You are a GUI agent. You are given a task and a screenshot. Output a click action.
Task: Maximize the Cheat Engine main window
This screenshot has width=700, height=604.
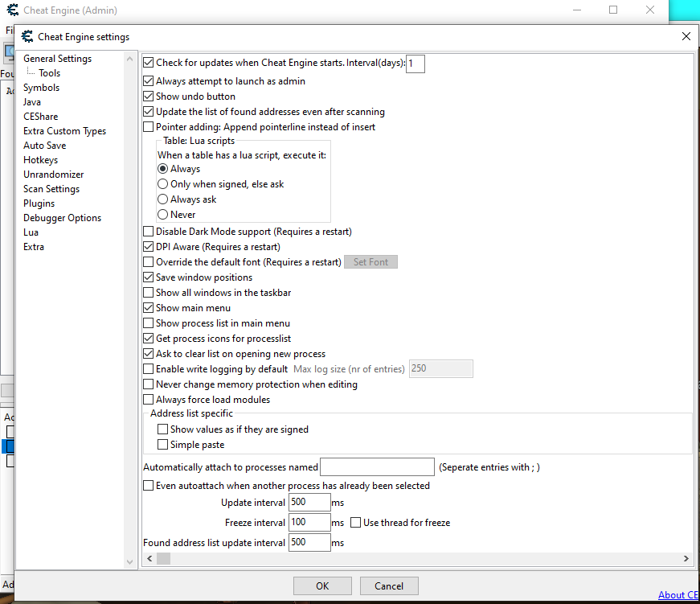pos(613,10)
